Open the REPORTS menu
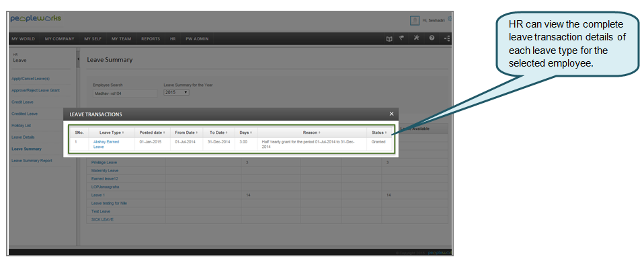This screenshot has width=644, height=259. [151, 38]
